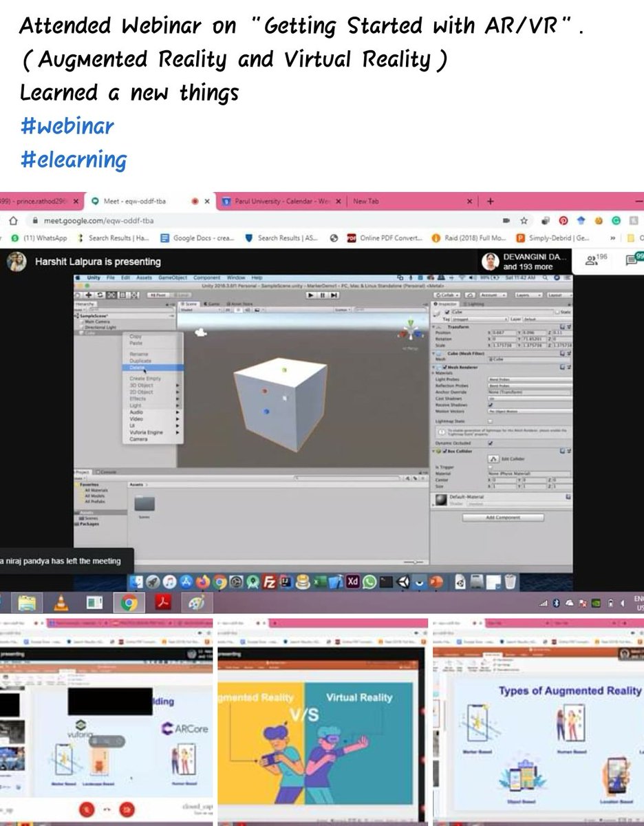
Task: Open the #webinar hashtag link
Action: [67, 126]
